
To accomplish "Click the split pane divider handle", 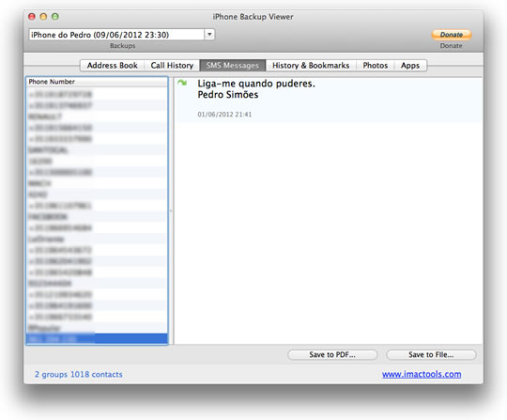I will [x=171, y=210].
